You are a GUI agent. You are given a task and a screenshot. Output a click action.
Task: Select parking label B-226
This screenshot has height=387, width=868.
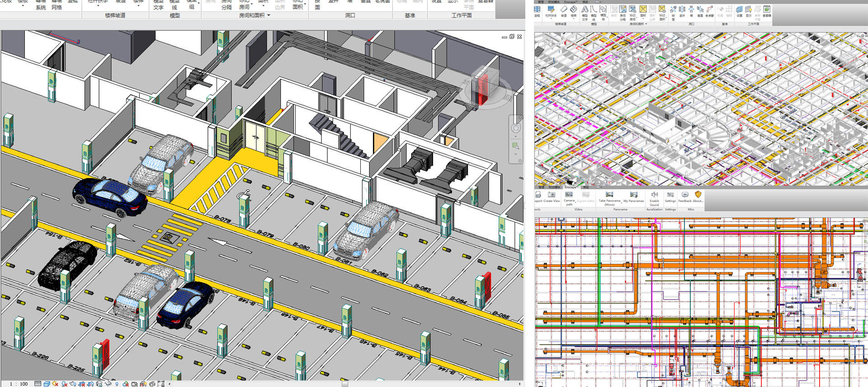coord(40,357)
